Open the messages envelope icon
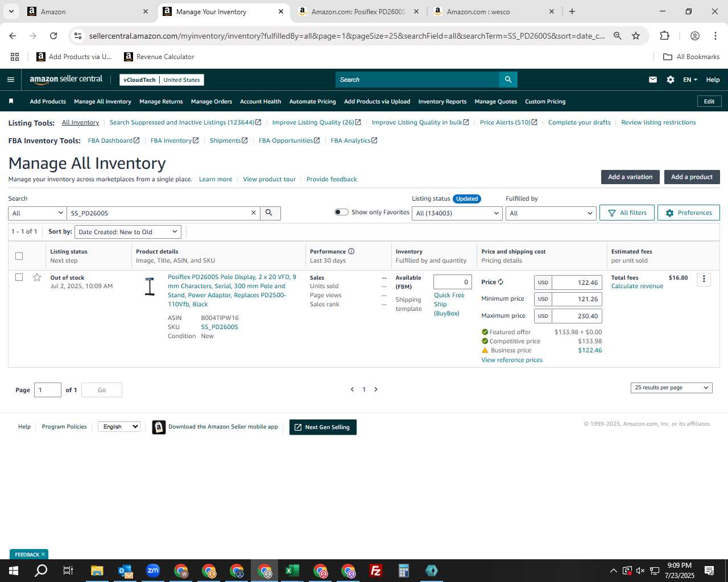 (653, 80)
